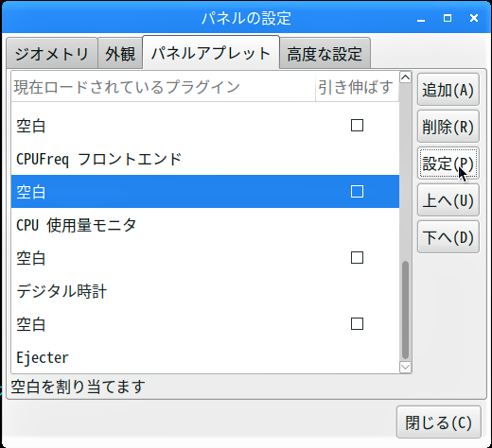492x448 pixels.
Task: Click the 追加(A) button
Action: coord(448,90)
